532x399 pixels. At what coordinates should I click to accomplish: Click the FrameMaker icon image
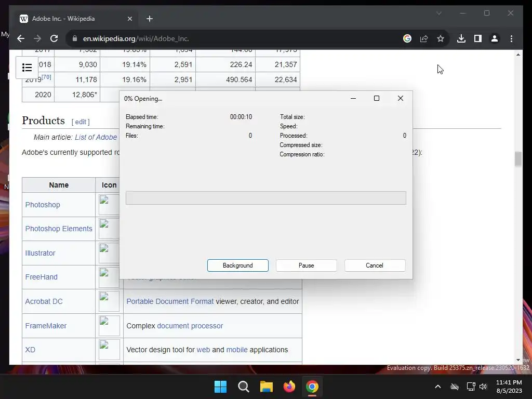(x=109, y=326)
